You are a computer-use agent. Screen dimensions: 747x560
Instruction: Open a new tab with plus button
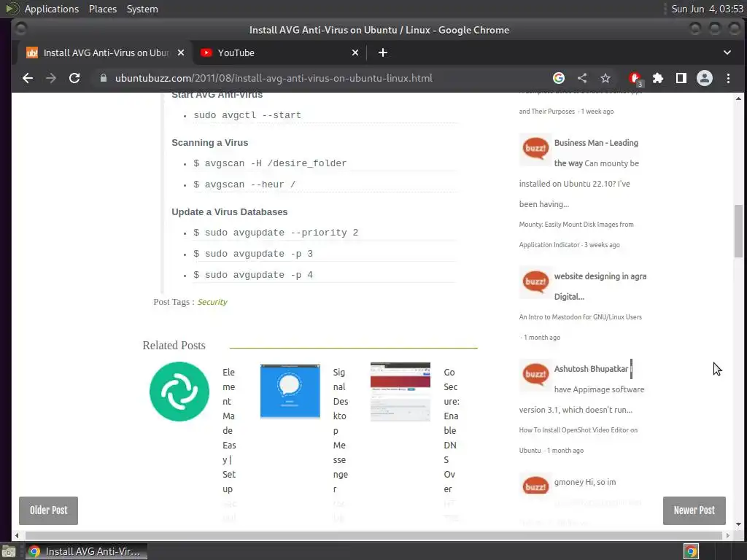coord(382,52)
